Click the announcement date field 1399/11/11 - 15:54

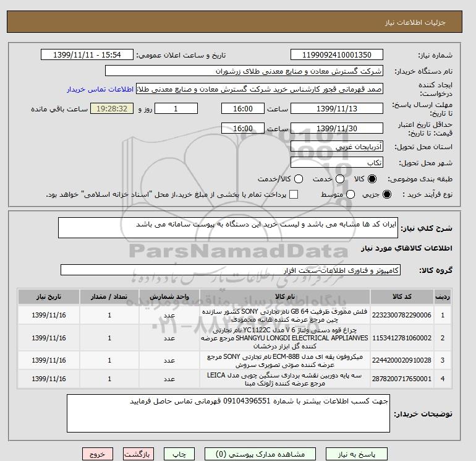point(87,54)
